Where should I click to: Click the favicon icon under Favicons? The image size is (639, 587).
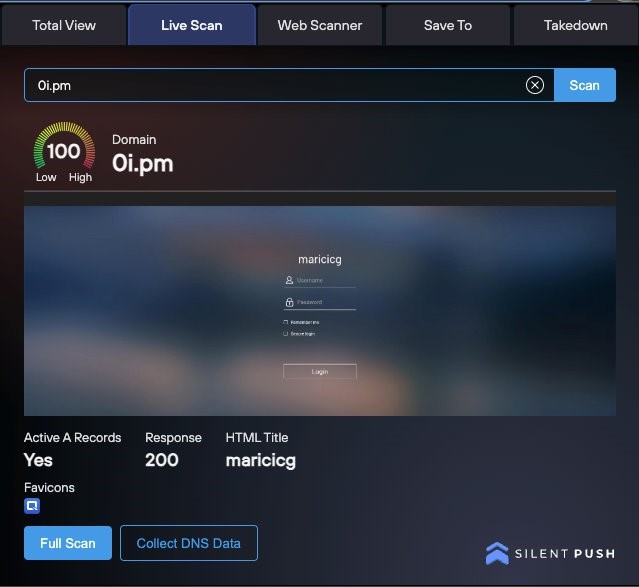32,506
